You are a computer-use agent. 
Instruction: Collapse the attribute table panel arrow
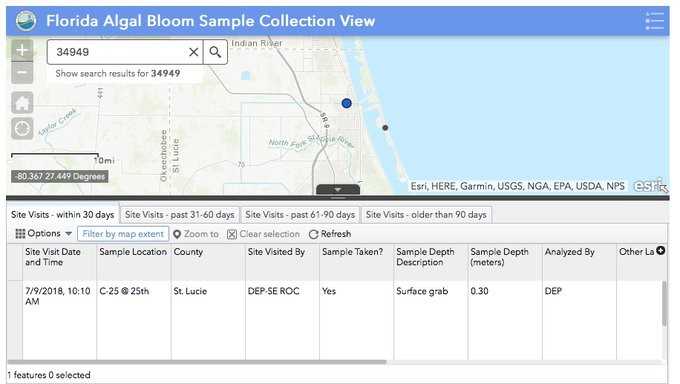click(338, 190)
